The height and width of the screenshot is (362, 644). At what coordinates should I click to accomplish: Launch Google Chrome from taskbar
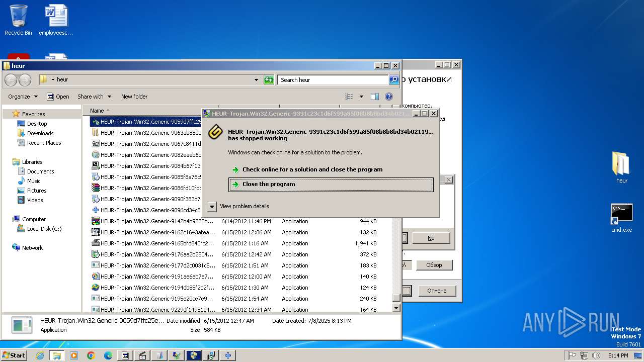coord(91,355)
